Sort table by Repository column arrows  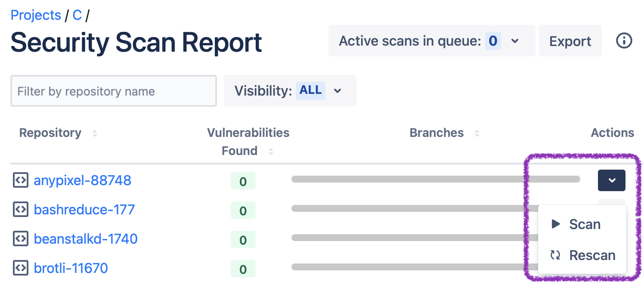coord(95,133)
